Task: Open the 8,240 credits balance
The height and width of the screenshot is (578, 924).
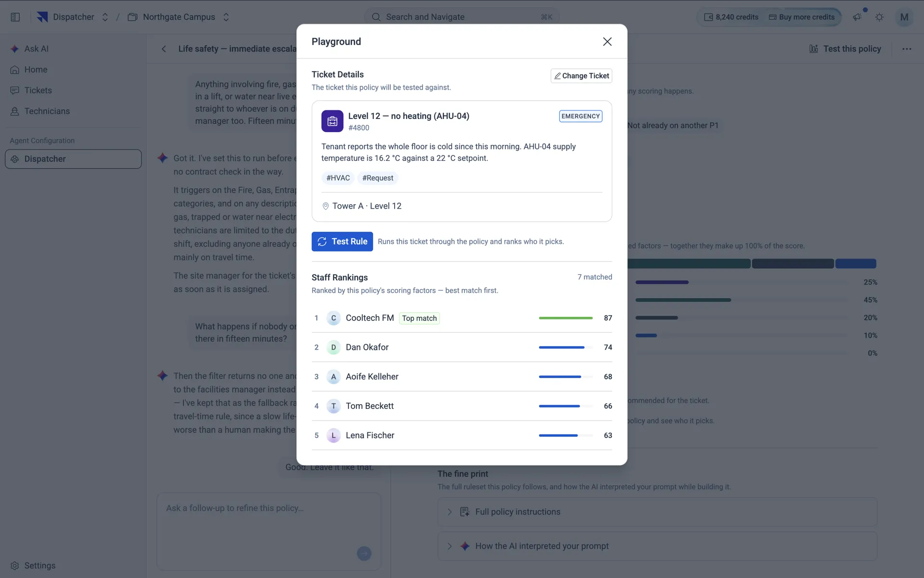Action: pos(731,17)
